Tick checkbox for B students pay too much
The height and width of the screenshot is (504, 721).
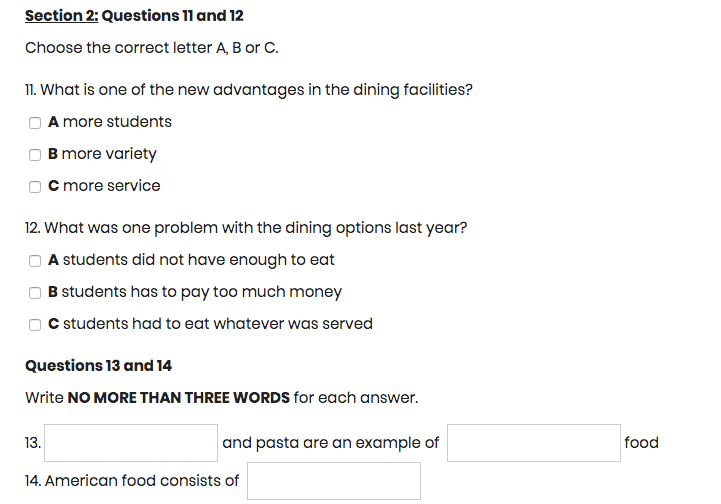pos(35,293)
